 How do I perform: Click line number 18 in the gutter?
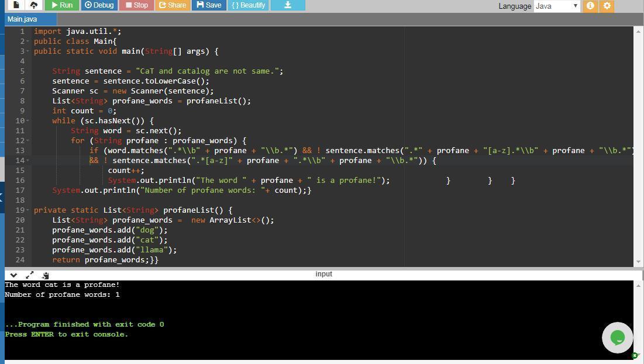coord(20,200)
